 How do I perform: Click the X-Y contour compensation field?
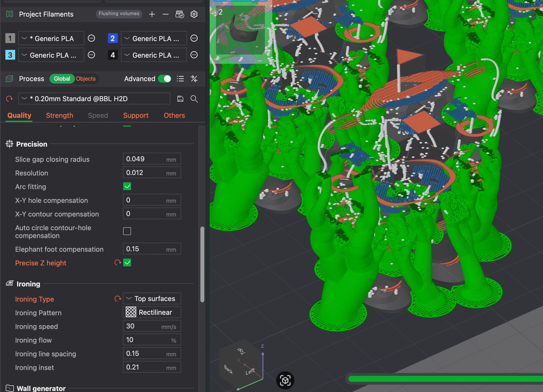point(152,214)
